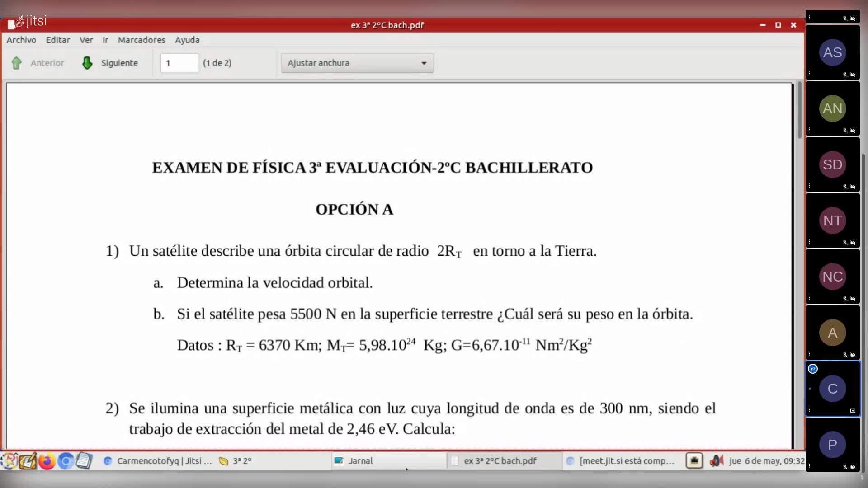The image size is (868, 488).
Task: Open Firefox from the taskbar
Action: pyautogui.click(x=47, y=461)
